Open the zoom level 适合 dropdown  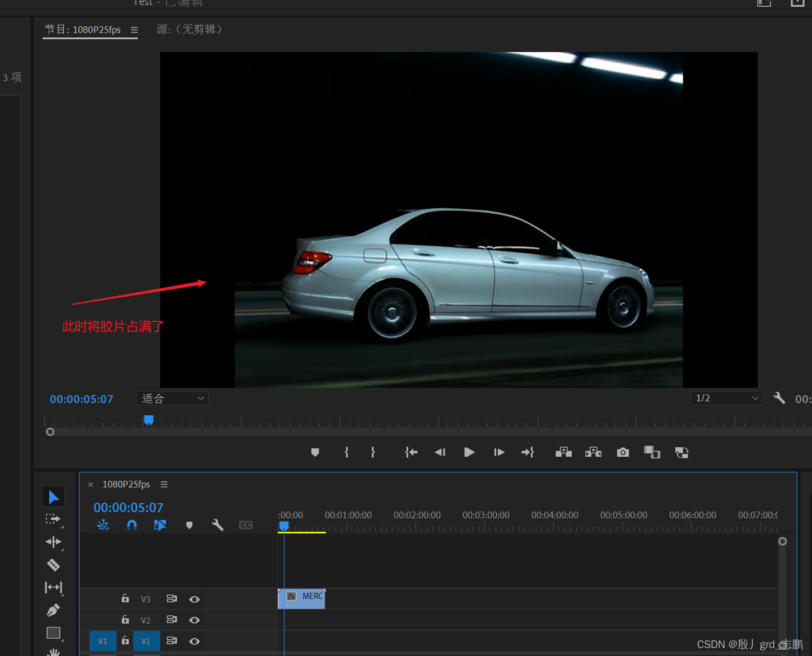172,399
